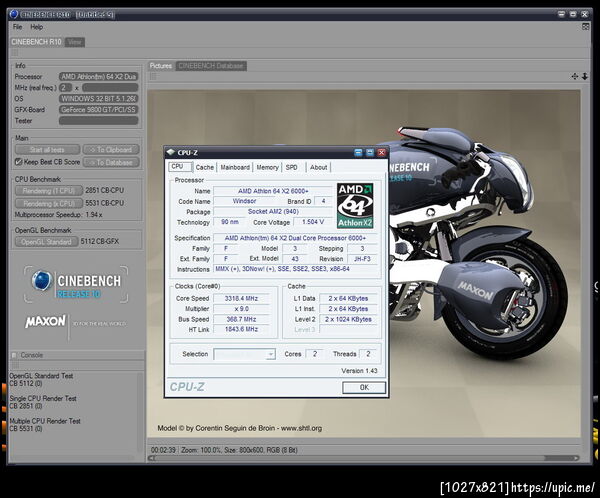Click the To Clipboard button
The height and width of the screenshot is (498, 600).
(x=111, y=150)
